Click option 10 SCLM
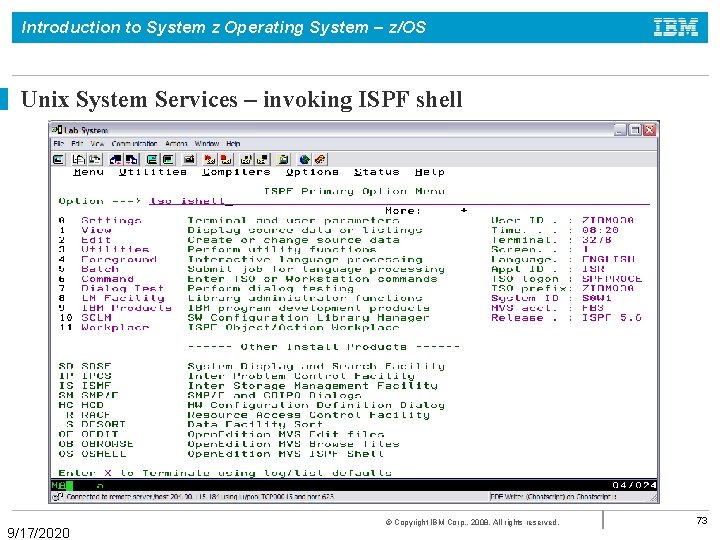The width and height of the screenshot is (720, 540). pyautogui.click(x=96, y=318)
